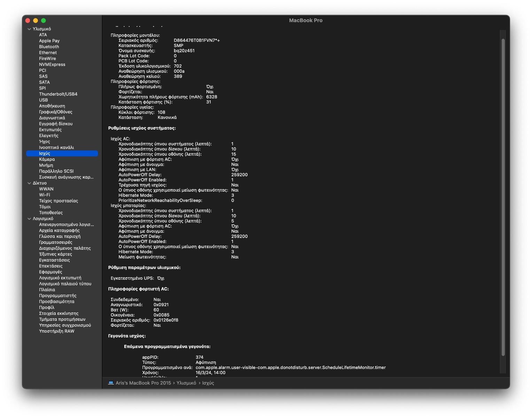Open the Ethernet hardware entry
This screenshot has height=418, width=532.
(x=48, y=53)
